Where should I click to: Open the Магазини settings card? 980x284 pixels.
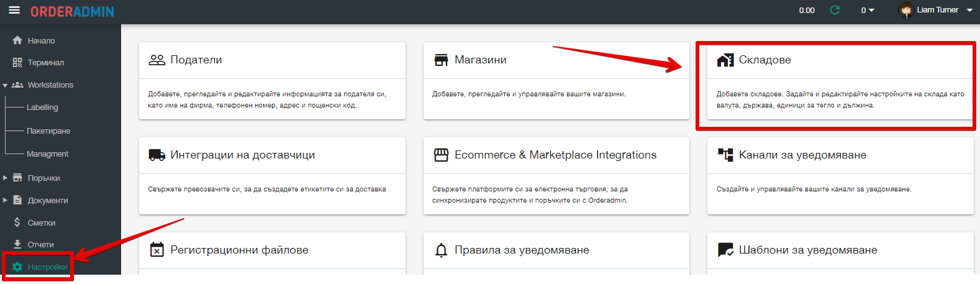[x=556, y=81]
